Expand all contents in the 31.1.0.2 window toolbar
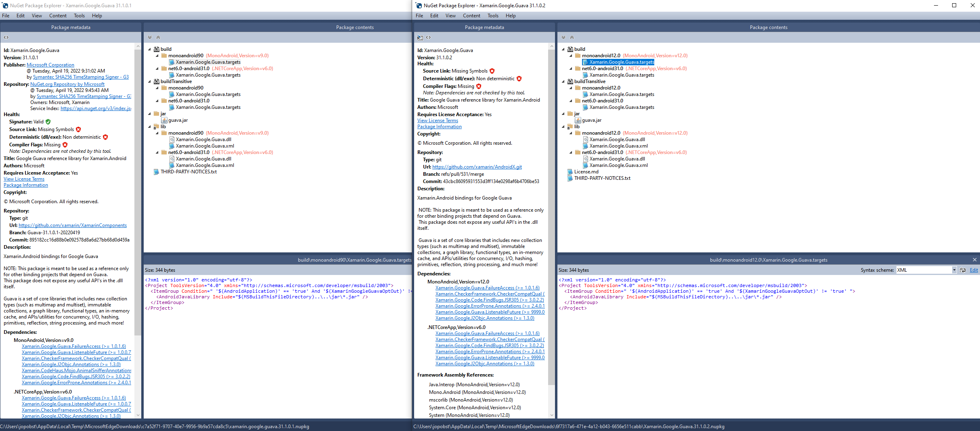 click(563, 37)
